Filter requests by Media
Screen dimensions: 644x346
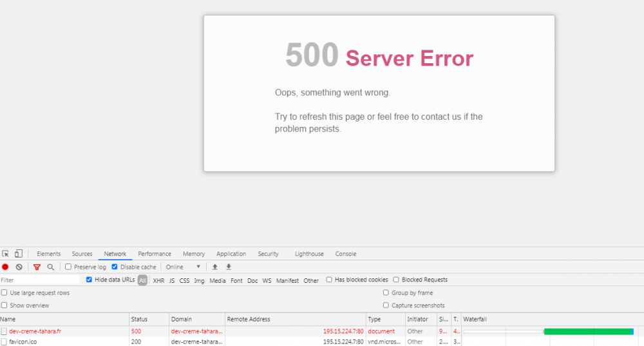[x=218, y=281]
